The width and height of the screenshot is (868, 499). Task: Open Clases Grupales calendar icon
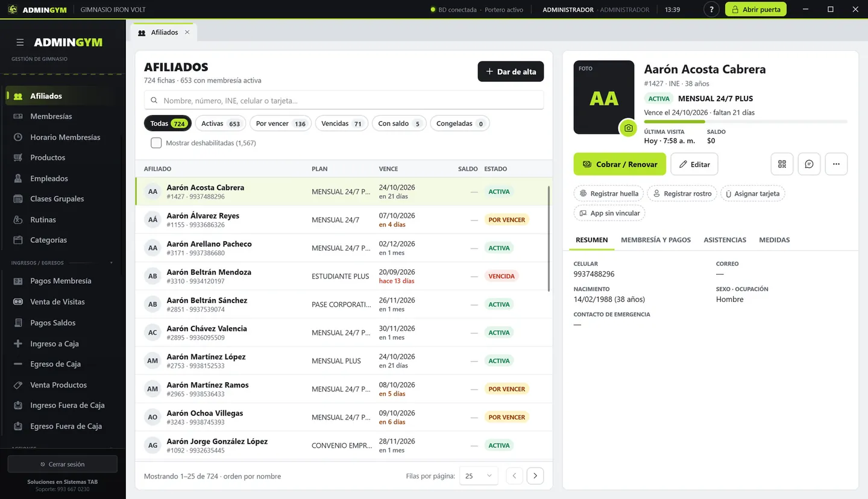pos(18,199)
